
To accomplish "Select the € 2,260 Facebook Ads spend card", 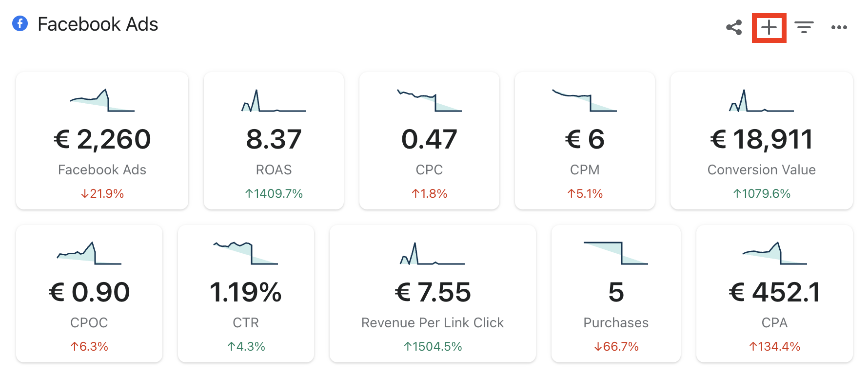I will click(102, 141).
